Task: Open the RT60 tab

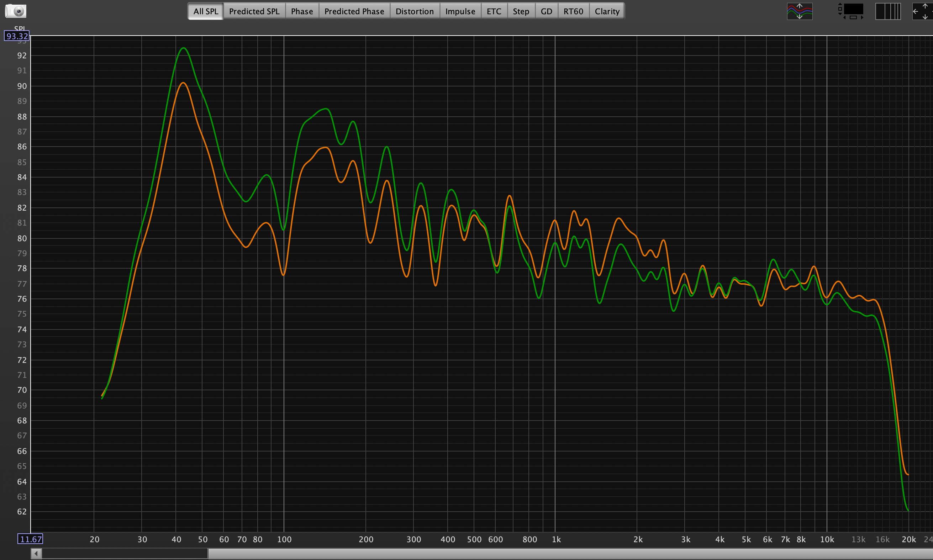Action: pos(573,11)
